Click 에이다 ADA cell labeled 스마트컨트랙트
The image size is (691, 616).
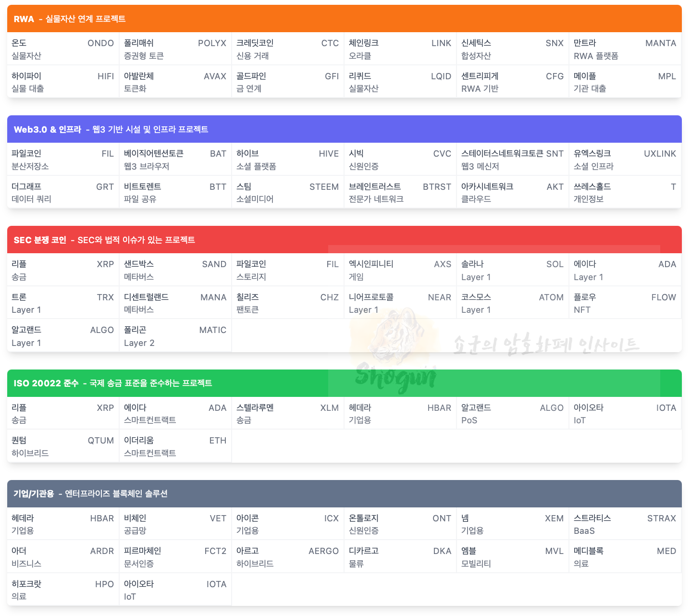[x=175, y=413]
